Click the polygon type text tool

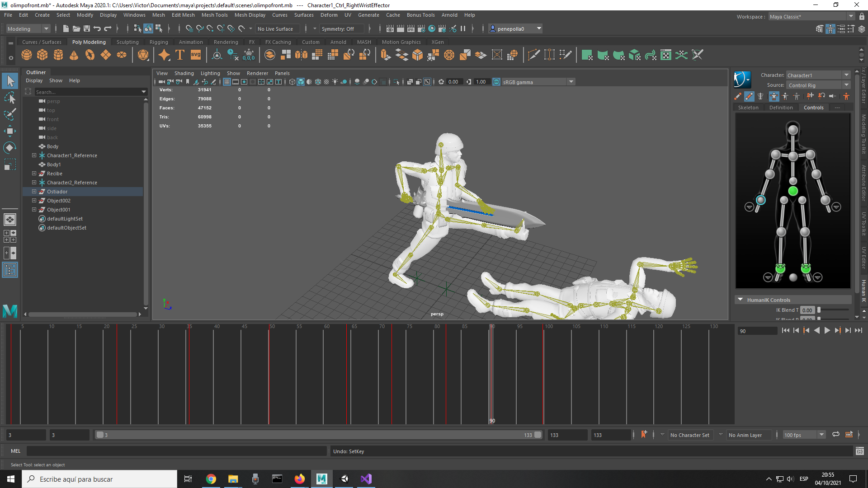179,55
